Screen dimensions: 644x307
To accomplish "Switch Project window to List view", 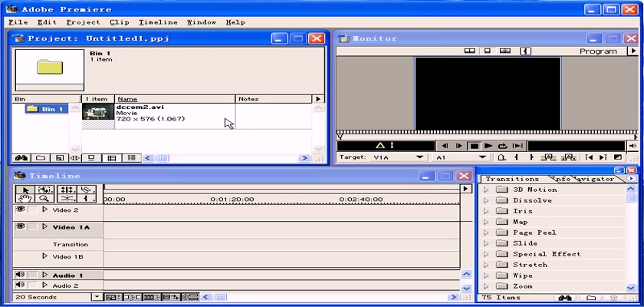I will (x=131, y=158).
